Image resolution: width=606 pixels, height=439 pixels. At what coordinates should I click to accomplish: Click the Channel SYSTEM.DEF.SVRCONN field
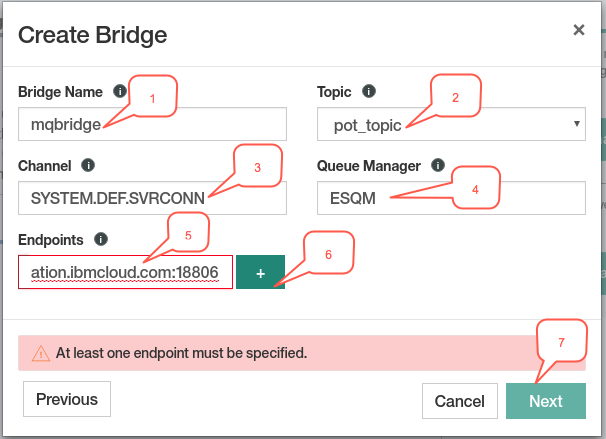click(152, 198)
